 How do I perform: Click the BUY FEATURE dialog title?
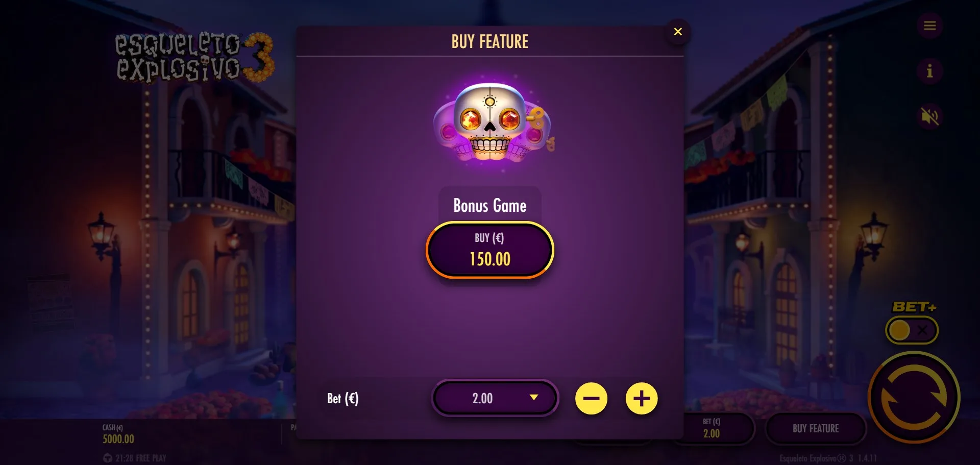(x=490, y=41)
